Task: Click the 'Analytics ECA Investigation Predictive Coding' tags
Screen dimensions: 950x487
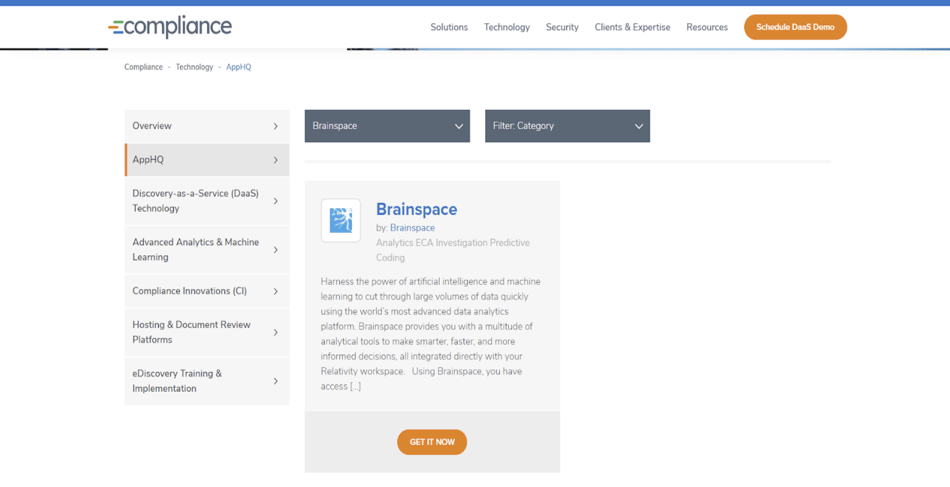Action: pyautogui.click(x=453, y=250)
